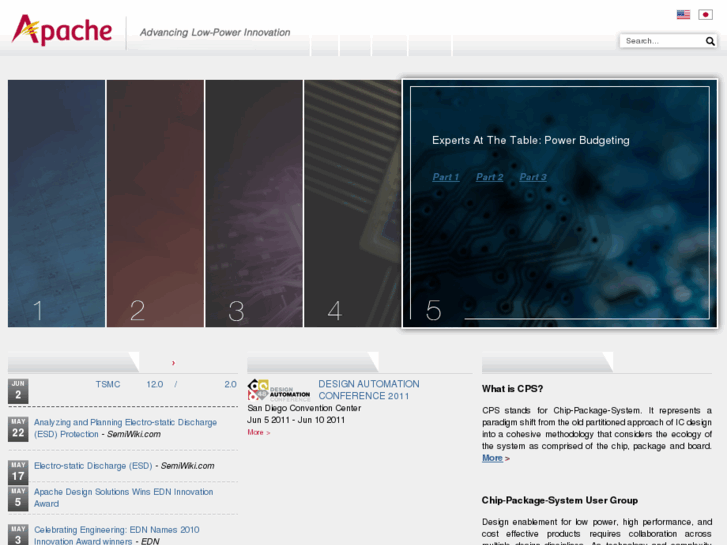
Task: Open Design Automation Conference 2011 link
Action: pyautogui.click(x=369, y=390)
